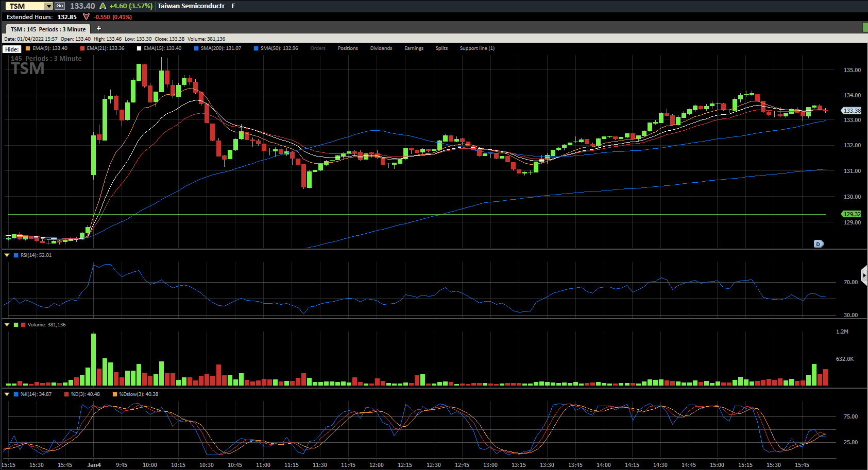Click the blue %K(14) color swatch
868x470 pixels.
click(x=16, y=394)
